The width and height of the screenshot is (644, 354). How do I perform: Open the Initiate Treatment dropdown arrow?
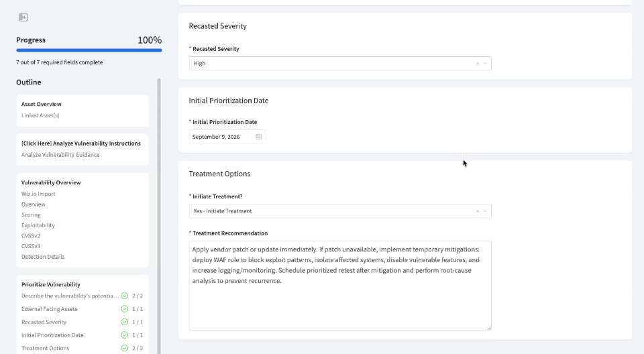point(484,211)
